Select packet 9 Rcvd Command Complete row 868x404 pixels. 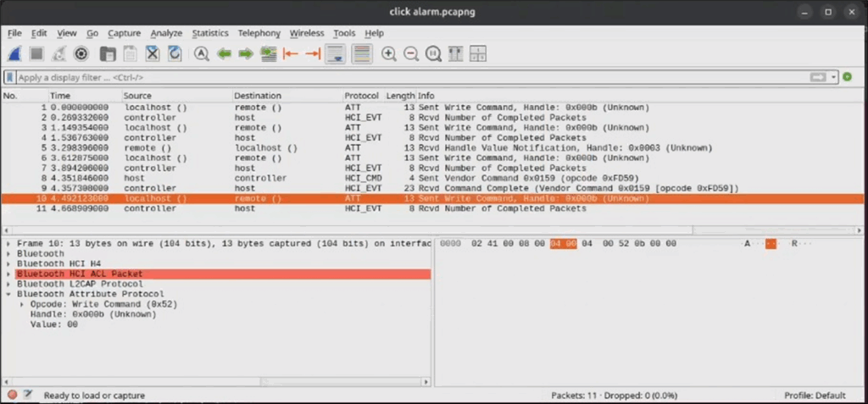pos(431,188)
